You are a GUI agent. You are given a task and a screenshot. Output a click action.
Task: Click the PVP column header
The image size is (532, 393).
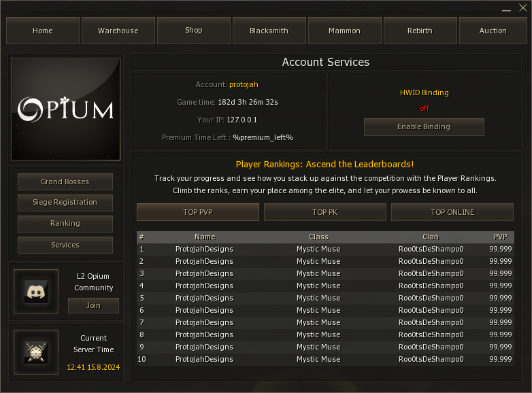[501, 237]
